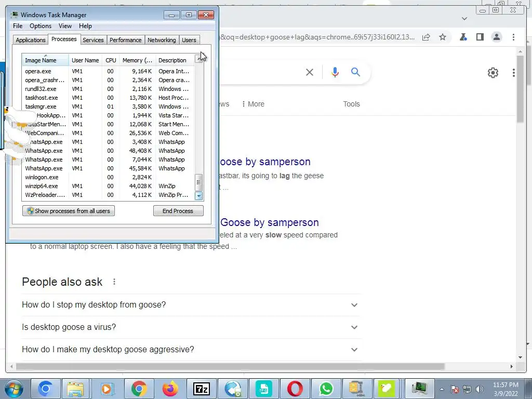Switch to the Users tab
The image size is (532, 399).
pyautogui.click(x=189, y=40)
